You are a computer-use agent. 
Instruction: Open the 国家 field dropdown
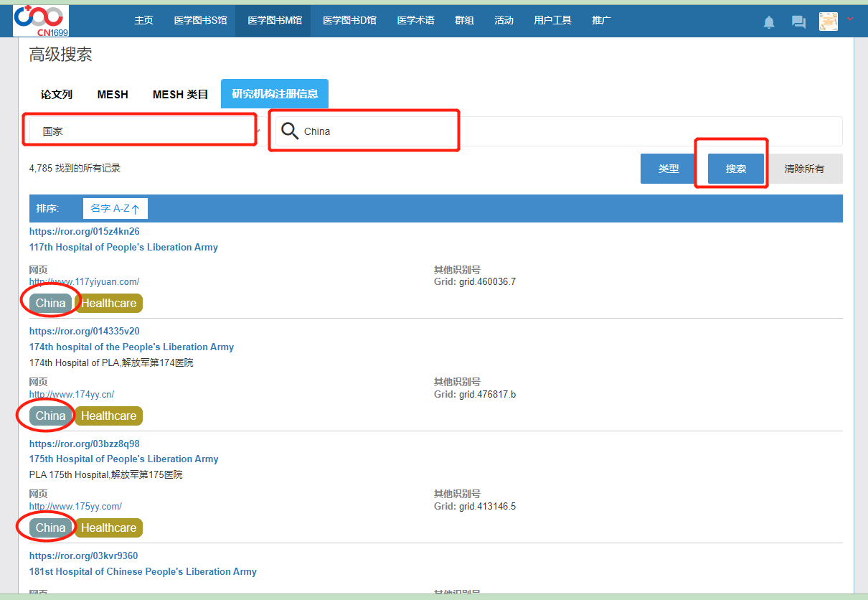coord(143,131)
